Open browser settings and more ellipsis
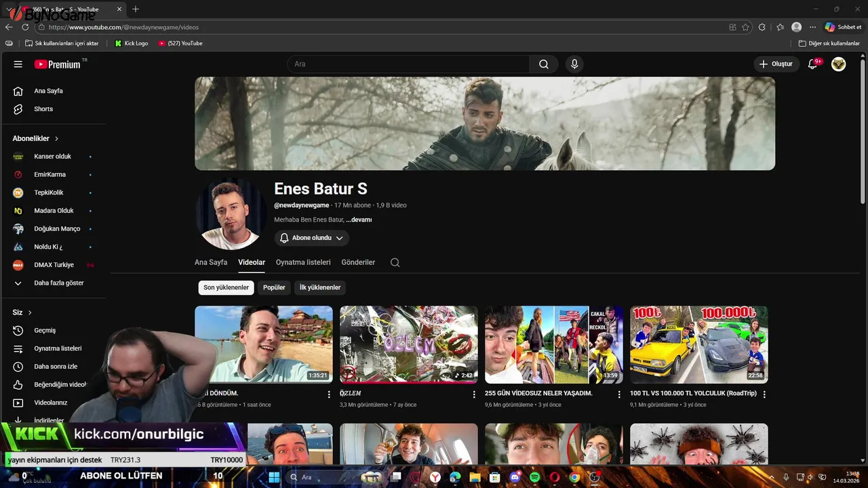The height and width of the screenshot is (488, 868). (x=812, y=27)
